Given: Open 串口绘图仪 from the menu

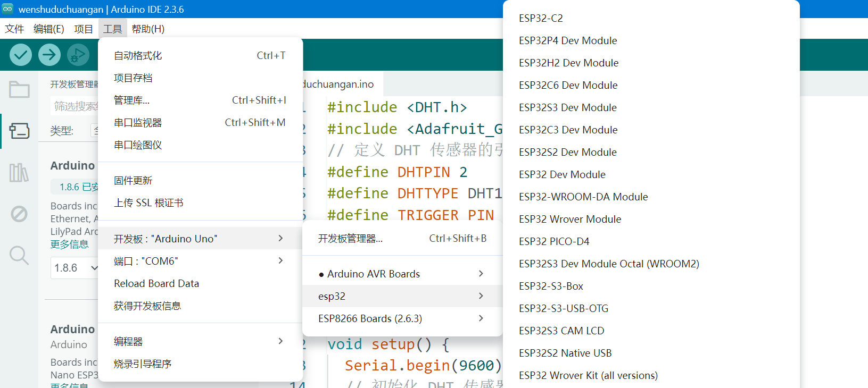Looking at the screenshot, I should [200, 145].
